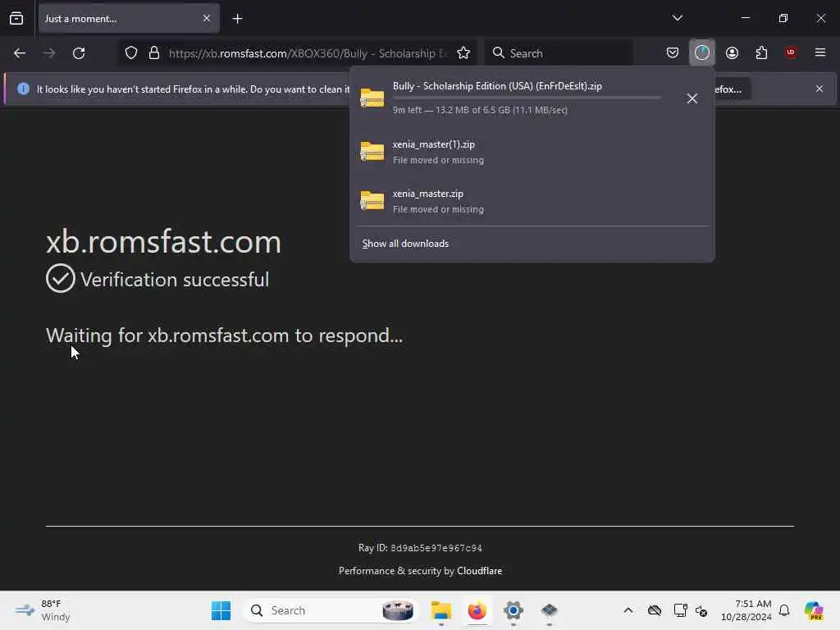Open network display tray icon
Screen dimensions: 840x630
click(680, 610)
